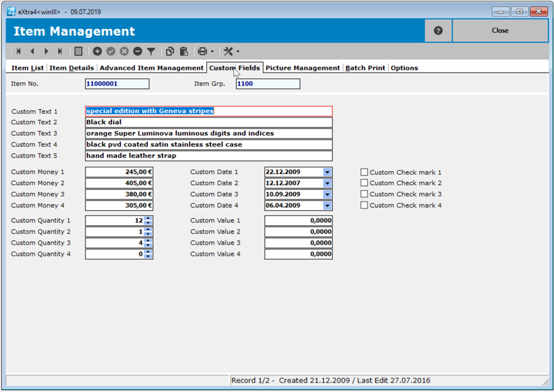554x392 pixels.
Task: Expand the Custom Date 3 date picker
Action: pos(327,194)
